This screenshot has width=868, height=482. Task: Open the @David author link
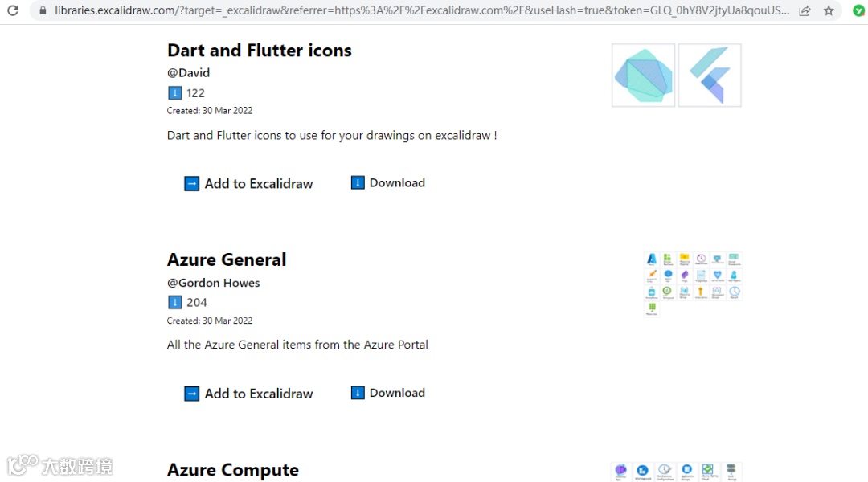click(188, 72)
